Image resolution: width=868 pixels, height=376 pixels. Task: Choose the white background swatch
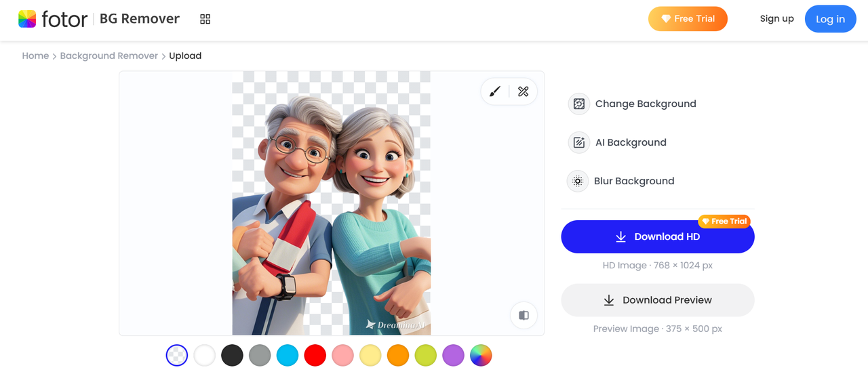(x=205, y=355)
